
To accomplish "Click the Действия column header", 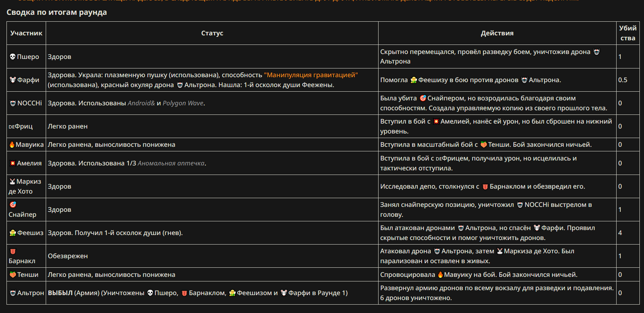I will pyautogui.click(x=497, y=33).
